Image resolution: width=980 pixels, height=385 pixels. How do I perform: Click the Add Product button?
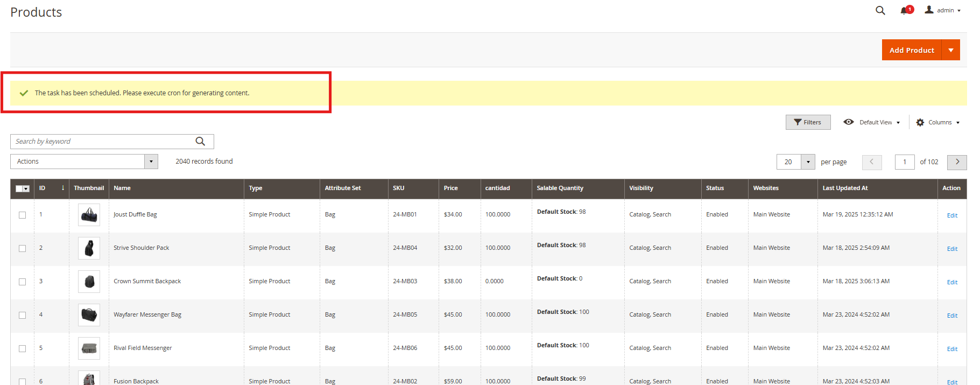(912, 50)
